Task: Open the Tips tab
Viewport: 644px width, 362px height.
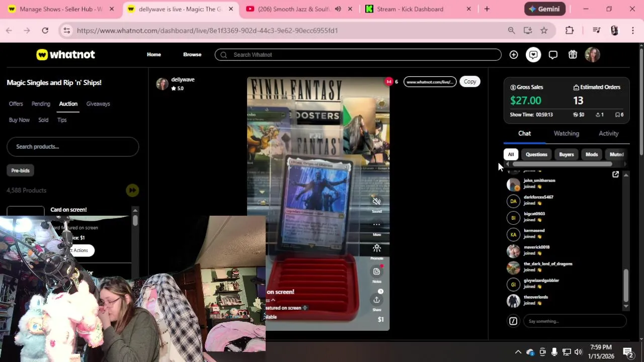Action: [62, 120]
